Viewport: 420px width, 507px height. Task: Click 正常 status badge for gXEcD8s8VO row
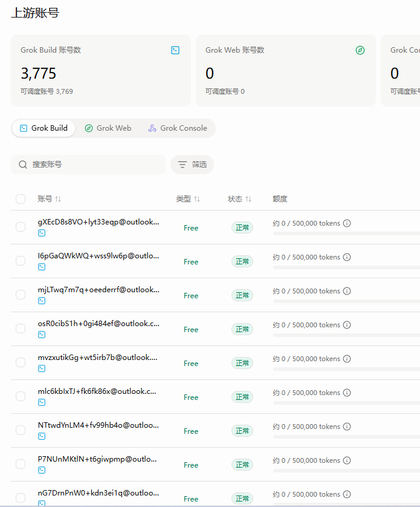tap(242, 227)
